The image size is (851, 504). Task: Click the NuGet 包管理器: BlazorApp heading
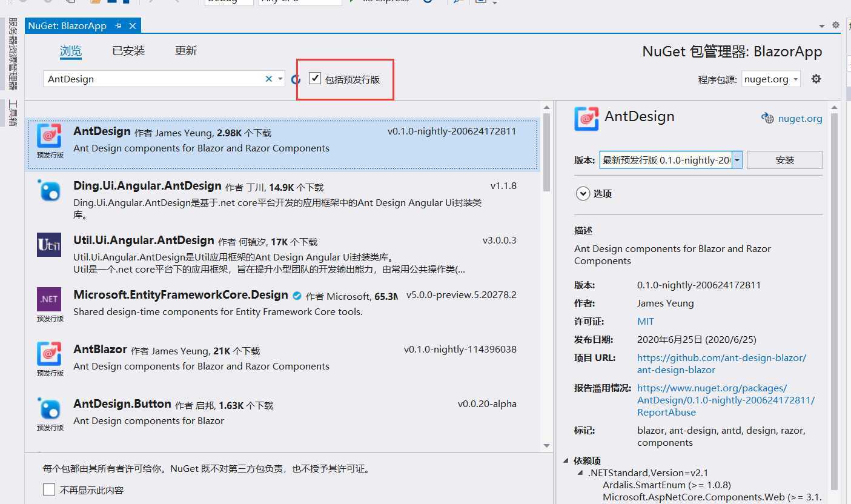click(732, 52)
